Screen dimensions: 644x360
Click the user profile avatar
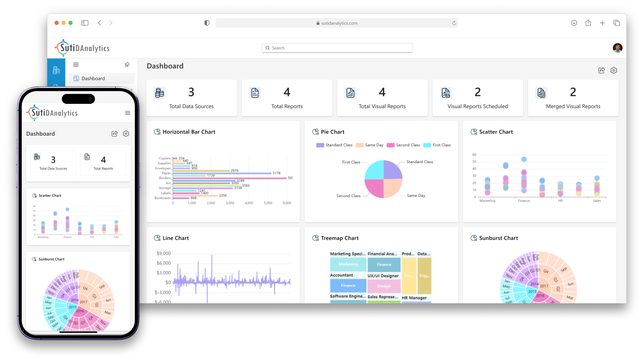617,48
